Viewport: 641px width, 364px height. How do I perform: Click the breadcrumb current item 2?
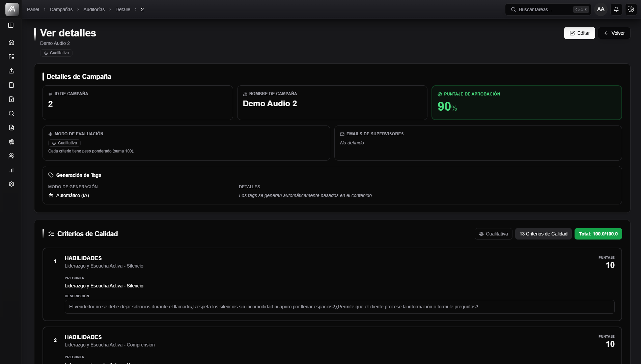coord(142,9)
